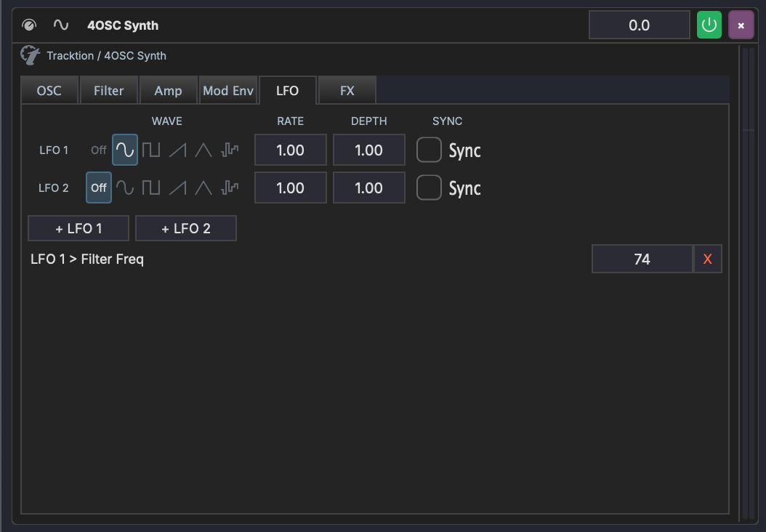Remove the LFO 1 > Filter Freq modulation

point(707,258)
